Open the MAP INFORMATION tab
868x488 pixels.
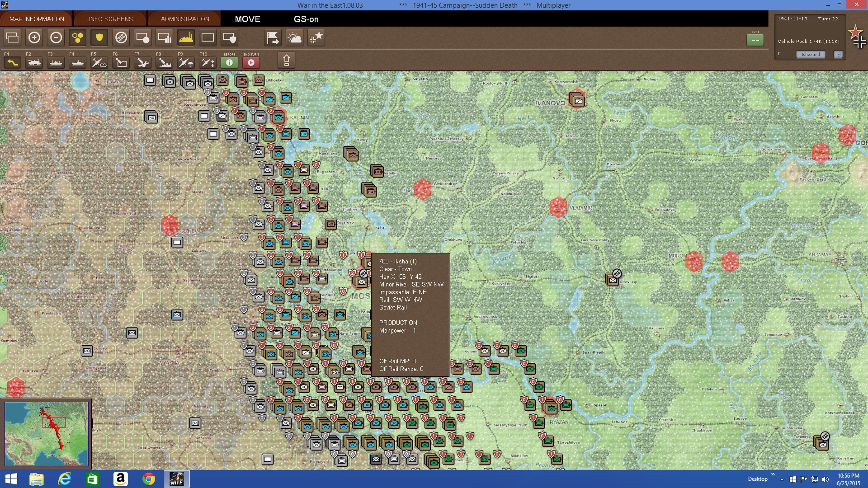(x=37, y=19)
